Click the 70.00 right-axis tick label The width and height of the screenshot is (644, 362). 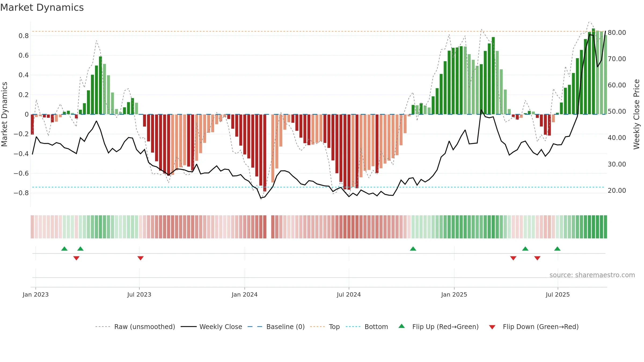[617, 59]
